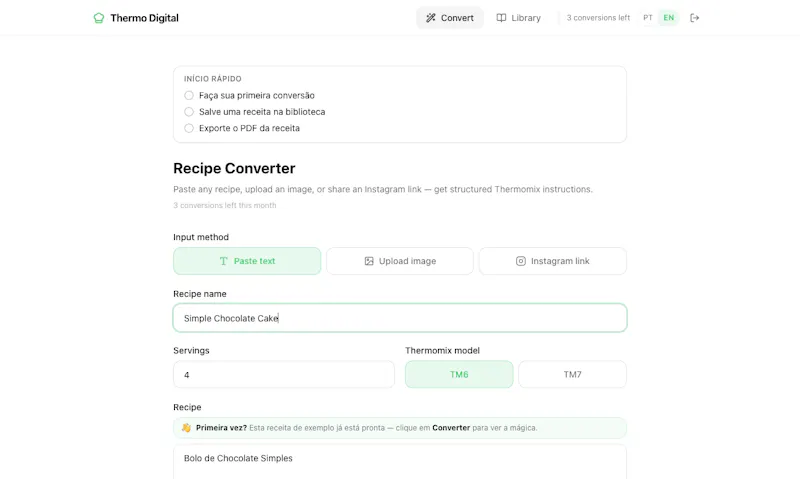Check off Faça sua primeira conversão
The width and height of the screenshot is (800, 479).
click(x=189, y=95)
